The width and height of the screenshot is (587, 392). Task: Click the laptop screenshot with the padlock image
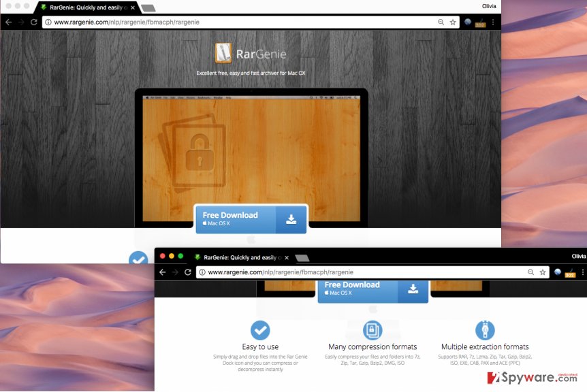pyautogui.click(x=251, y=158)
